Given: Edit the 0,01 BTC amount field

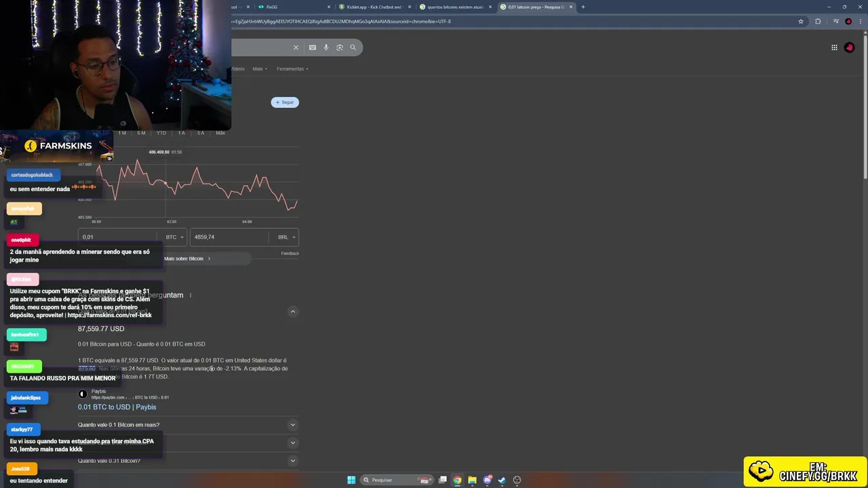Looking at the screenshot, I should click(119, 237).
